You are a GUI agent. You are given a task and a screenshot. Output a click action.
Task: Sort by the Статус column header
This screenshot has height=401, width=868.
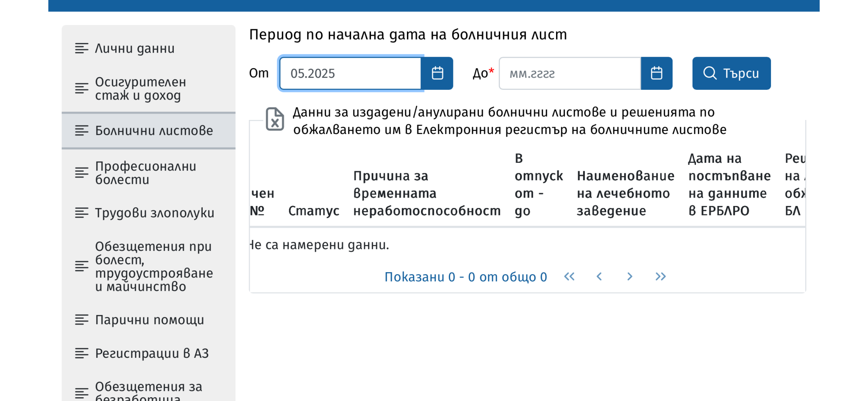click(x=314, y=211)
